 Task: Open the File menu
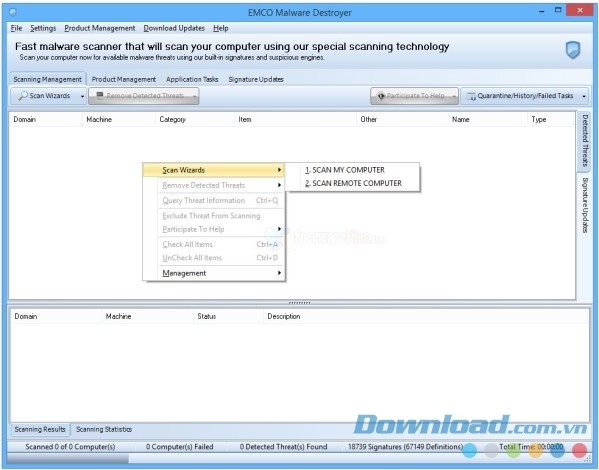pyautogui.click(x=16, y=28)
